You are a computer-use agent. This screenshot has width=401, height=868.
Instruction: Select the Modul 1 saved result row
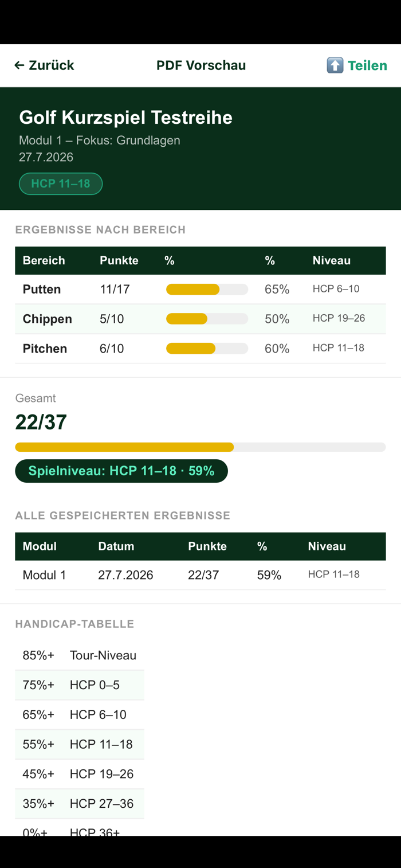[x=200, y=575]
